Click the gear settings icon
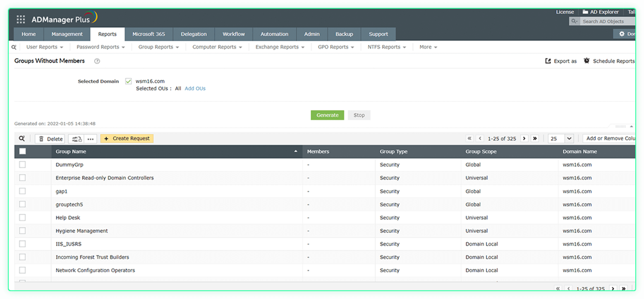 point(622,34)
